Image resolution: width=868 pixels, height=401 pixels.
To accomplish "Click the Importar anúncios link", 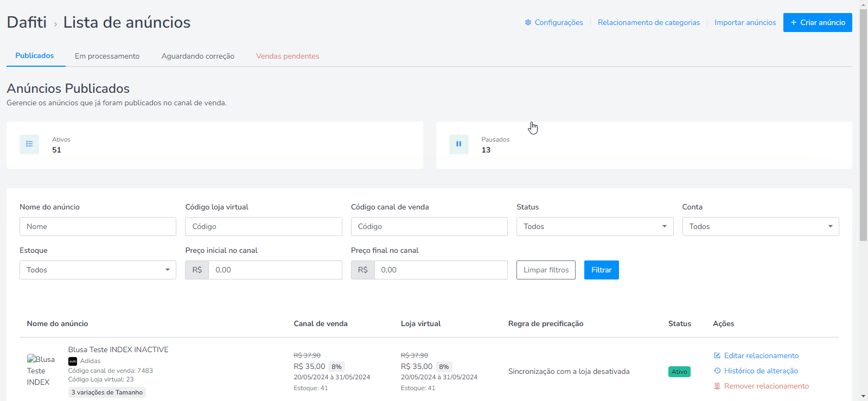I will coord(745,23).
